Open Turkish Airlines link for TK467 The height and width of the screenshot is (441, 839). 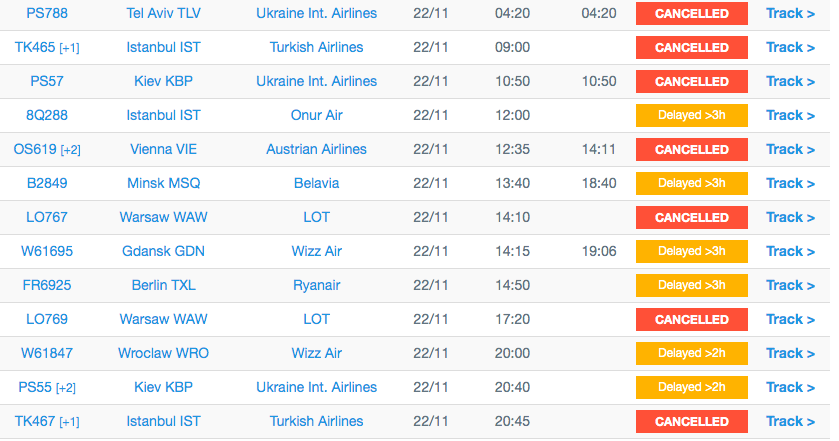coord(316,421)
